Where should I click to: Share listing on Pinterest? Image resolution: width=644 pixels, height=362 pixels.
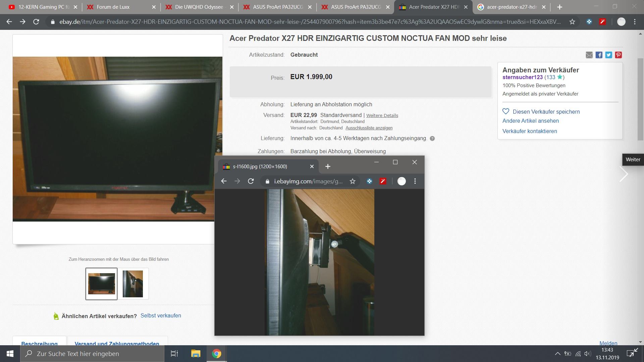point(619,55)
